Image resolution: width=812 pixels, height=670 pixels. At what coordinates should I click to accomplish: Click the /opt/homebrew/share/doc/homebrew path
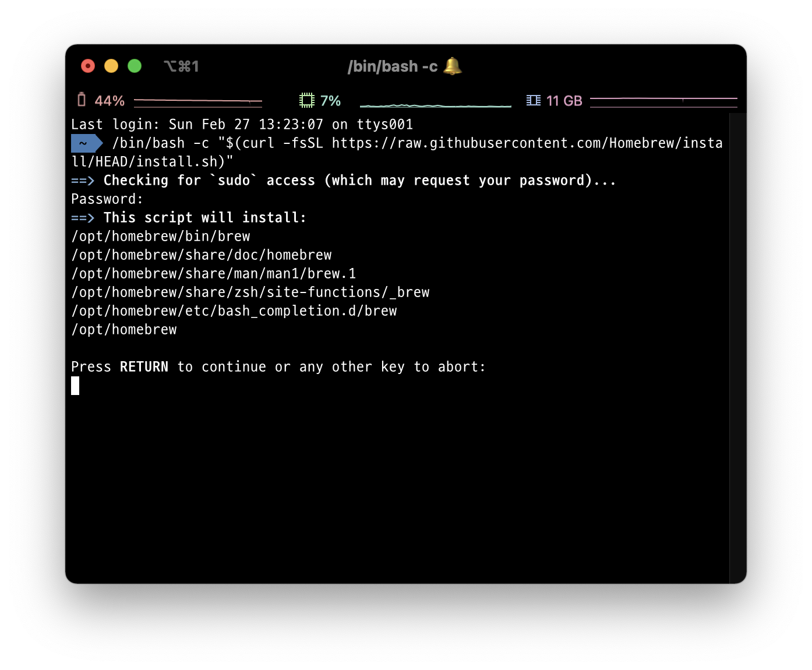coord(202,255)
